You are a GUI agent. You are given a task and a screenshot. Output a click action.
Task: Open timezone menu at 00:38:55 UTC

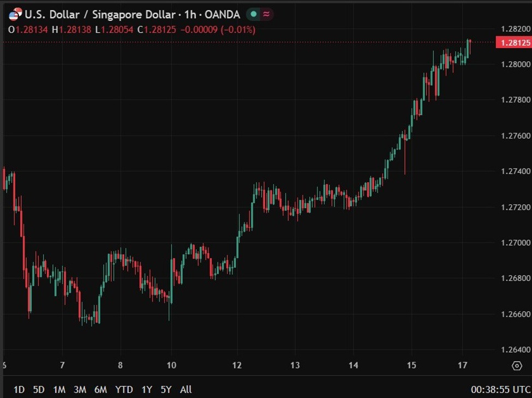(500, 389)
